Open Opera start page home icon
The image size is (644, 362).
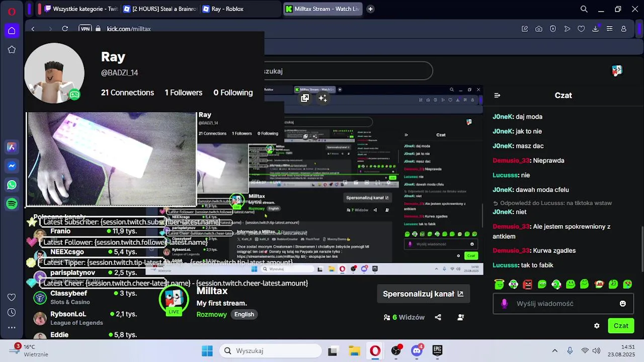pos(12,31)
